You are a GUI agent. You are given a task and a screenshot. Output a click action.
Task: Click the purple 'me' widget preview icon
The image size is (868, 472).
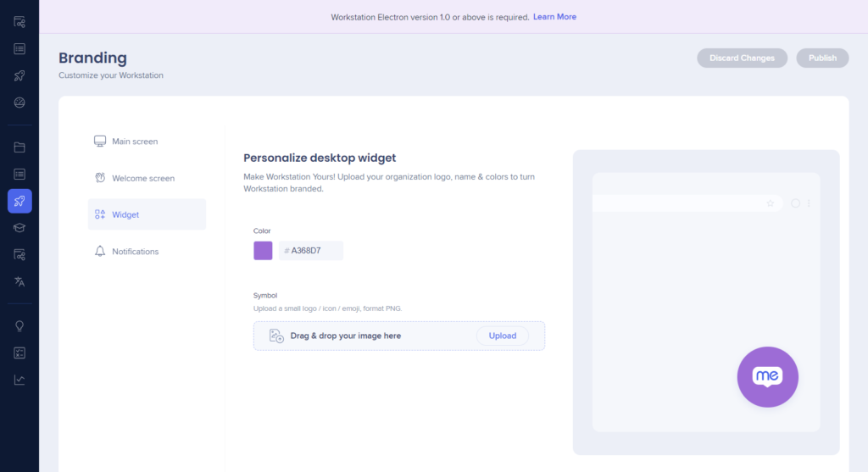point(767,377)
